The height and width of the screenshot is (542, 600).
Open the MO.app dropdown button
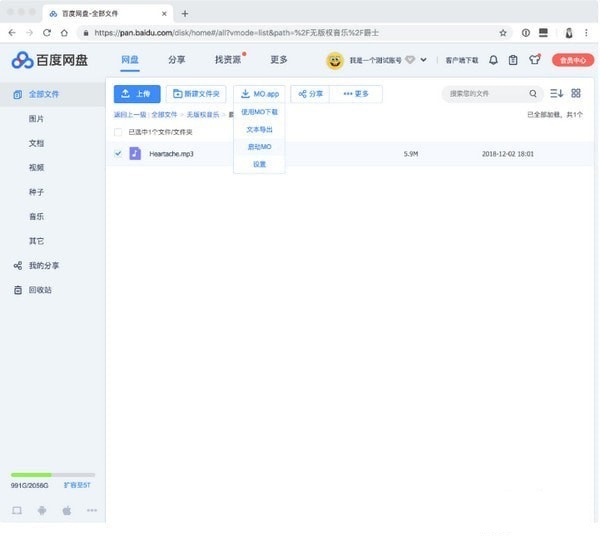pyautogui.click(x=259, y=94)
